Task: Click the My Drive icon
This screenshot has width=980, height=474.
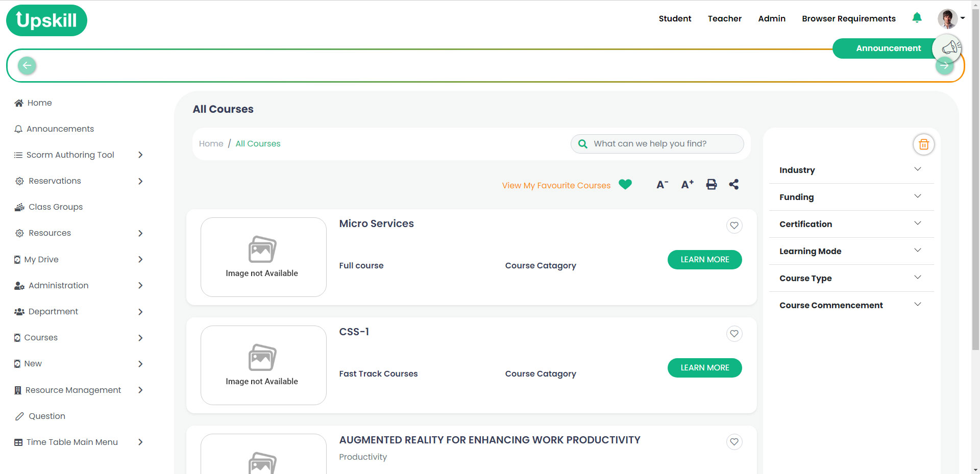Action: click(17, 260)
